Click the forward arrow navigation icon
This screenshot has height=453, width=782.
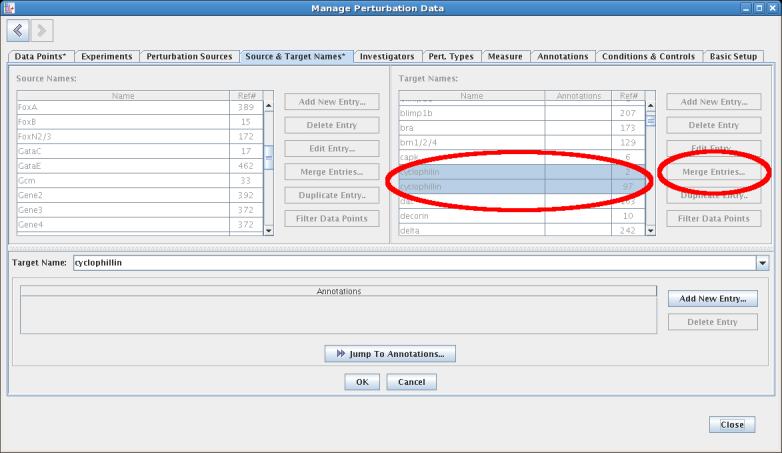(x=42, y=31)
